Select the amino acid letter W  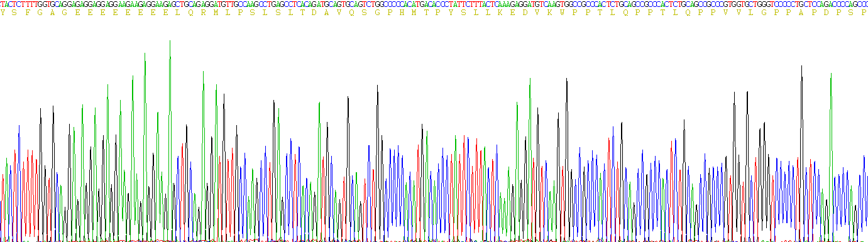pos(562,13)
